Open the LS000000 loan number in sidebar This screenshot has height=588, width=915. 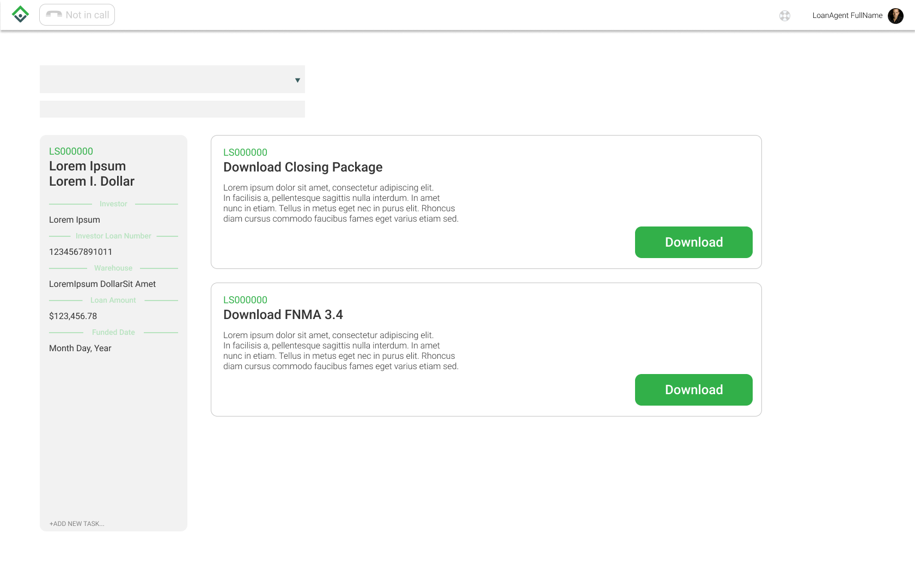(71, 151)
